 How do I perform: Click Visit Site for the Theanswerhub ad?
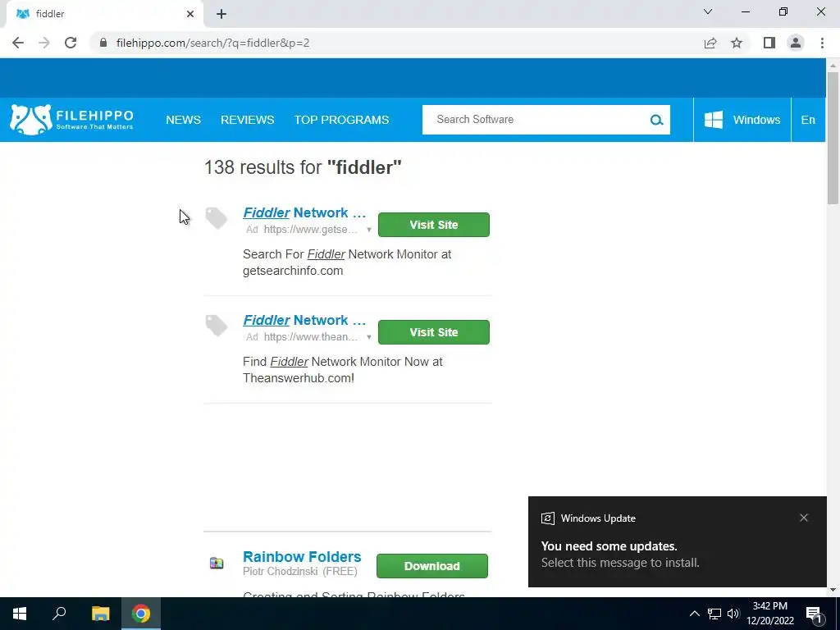pyautogui.click(x=433, y=332)
